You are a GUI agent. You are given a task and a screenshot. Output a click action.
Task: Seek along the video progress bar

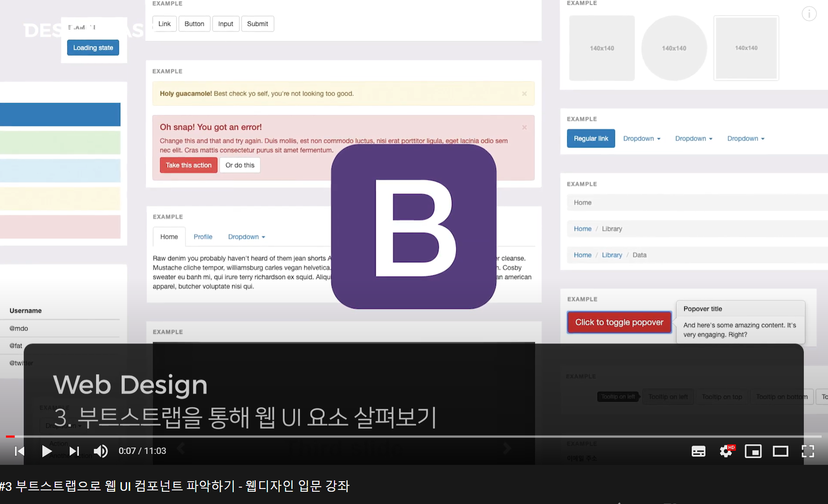[x=414, y=437]
